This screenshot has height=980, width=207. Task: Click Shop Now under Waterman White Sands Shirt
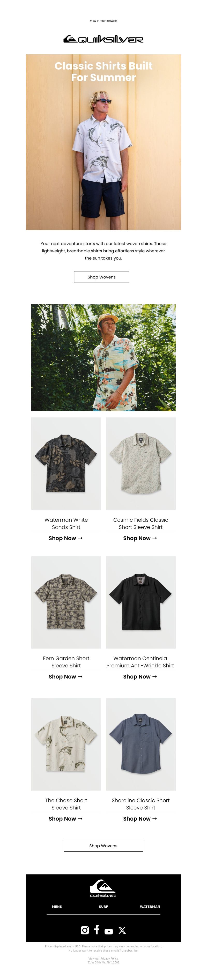coord(65,538)
